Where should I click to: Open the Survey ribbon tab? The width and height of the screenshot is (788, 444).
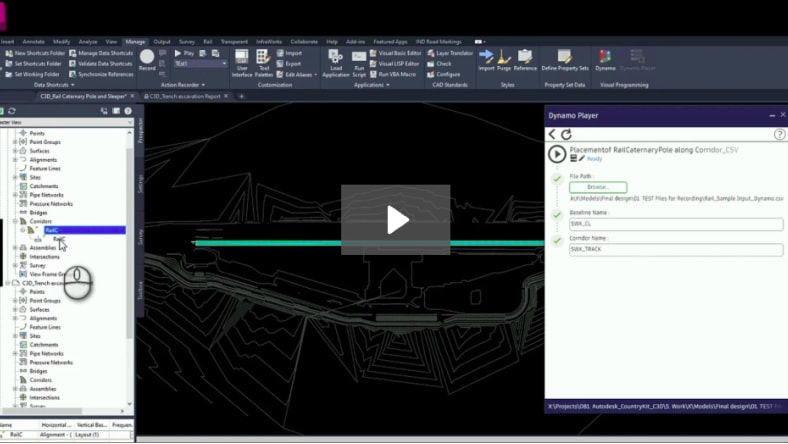click(x=187, y=41)
